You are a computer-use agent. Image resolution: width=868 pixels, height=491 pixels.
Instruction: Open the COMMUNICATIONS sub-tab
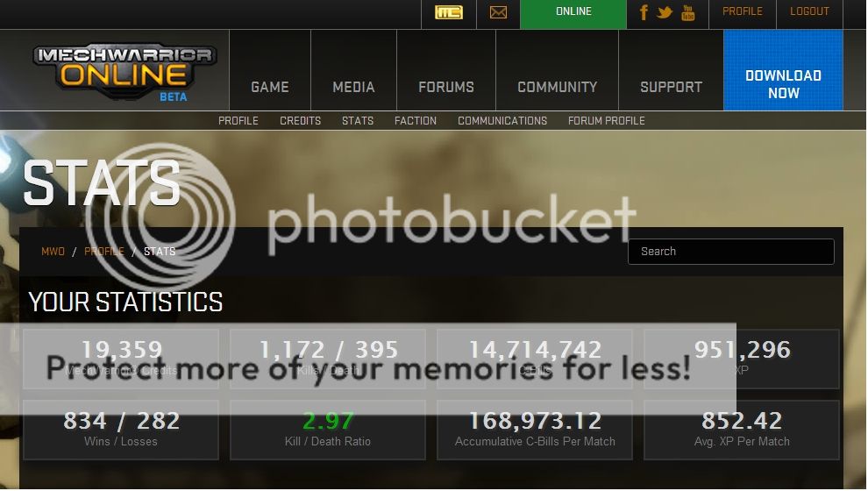tap(502, 121)
